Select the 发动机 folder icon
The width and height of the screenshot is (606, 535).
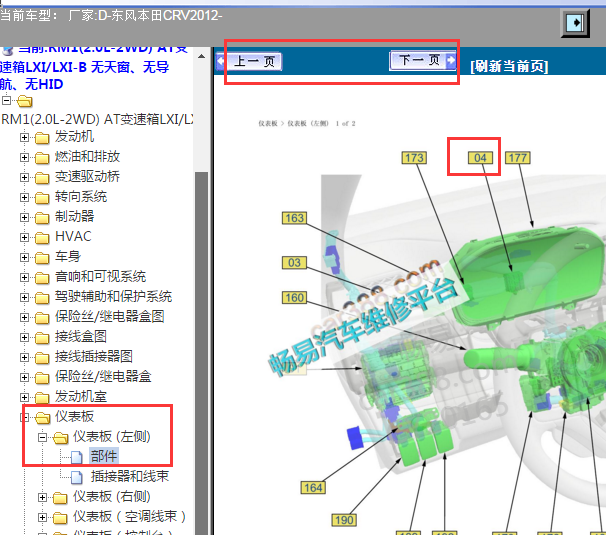(x=42, y=138)
